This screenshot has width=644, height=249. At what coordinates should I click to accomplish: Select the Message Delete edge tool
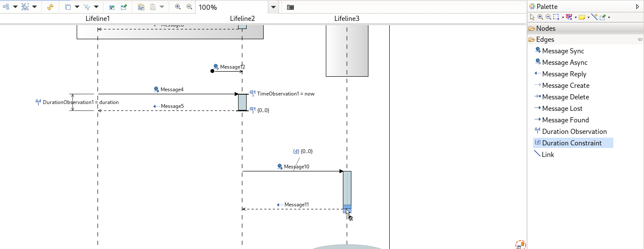point(562,97)
